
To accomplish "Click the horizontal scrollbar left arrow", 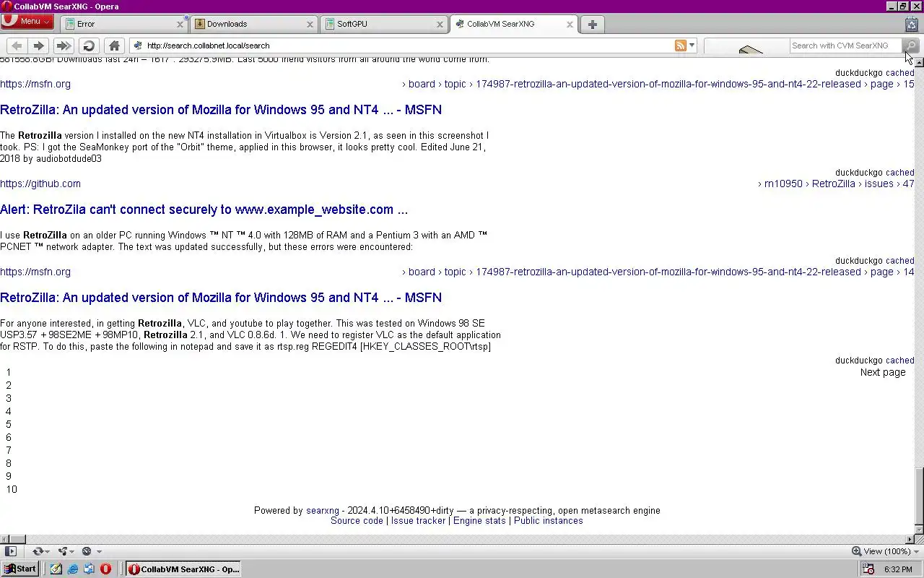I will (4, 539).
